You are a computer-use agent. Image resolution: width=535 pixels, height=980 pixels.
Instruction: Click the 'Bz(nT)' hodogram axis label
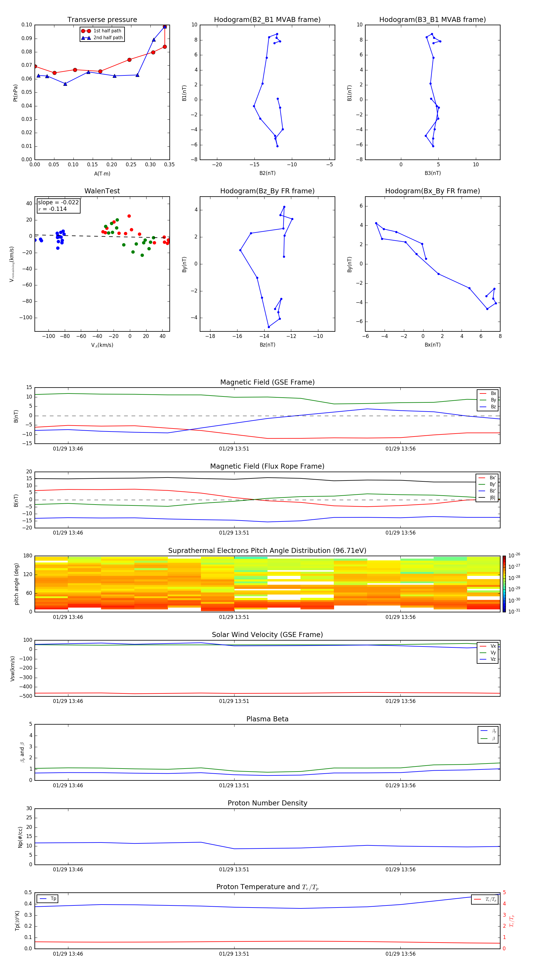pos(267,345)
